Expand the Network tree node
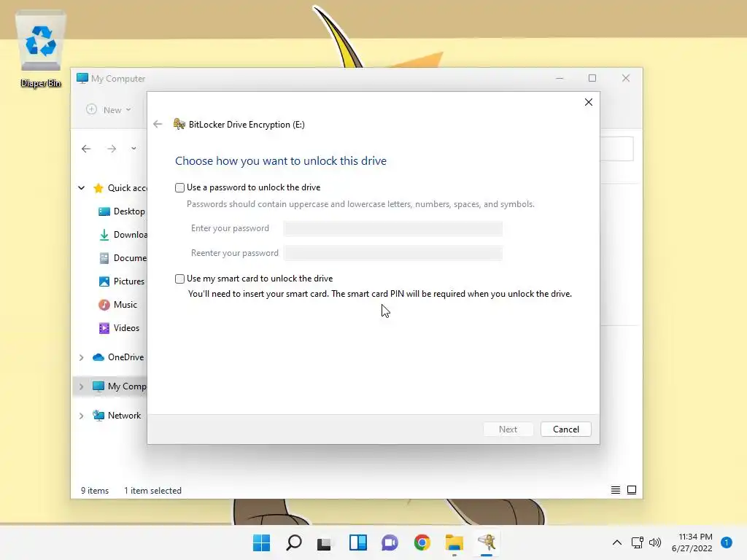 point(82,416)
